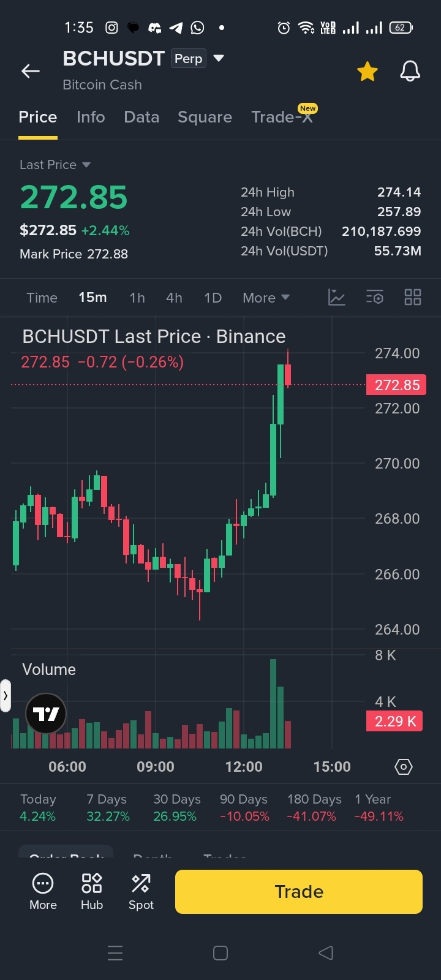The image size is (441, 980).
Task: Tap the Mark Price 272.88 text
Action: [x=73, y=254]
